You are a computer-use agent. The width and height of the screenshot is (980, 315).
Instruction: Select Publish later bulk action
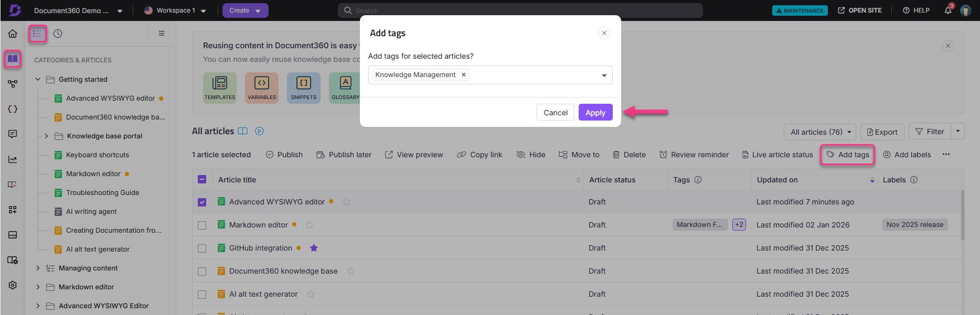pos(344,155)
